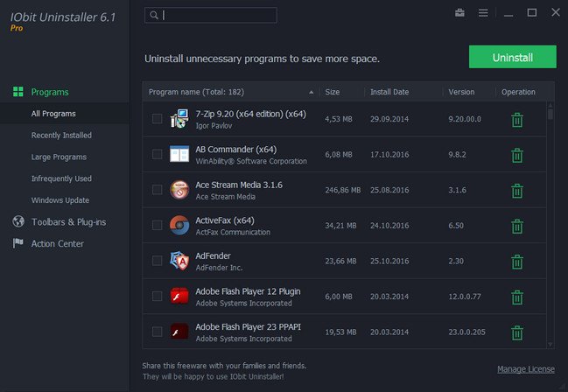Image resolution: width=568 pixels, height=392 pixels.
Task: Click the 246,86 MB size value
Action: coord(343,190)
